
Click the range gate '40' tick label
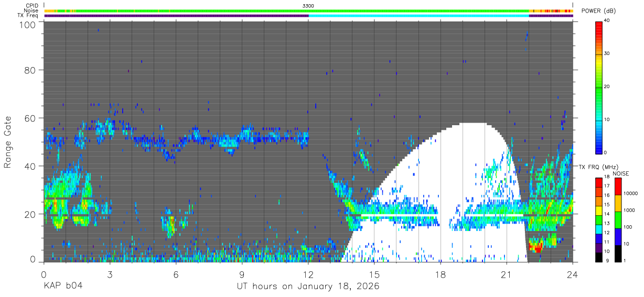click(29, 166)
